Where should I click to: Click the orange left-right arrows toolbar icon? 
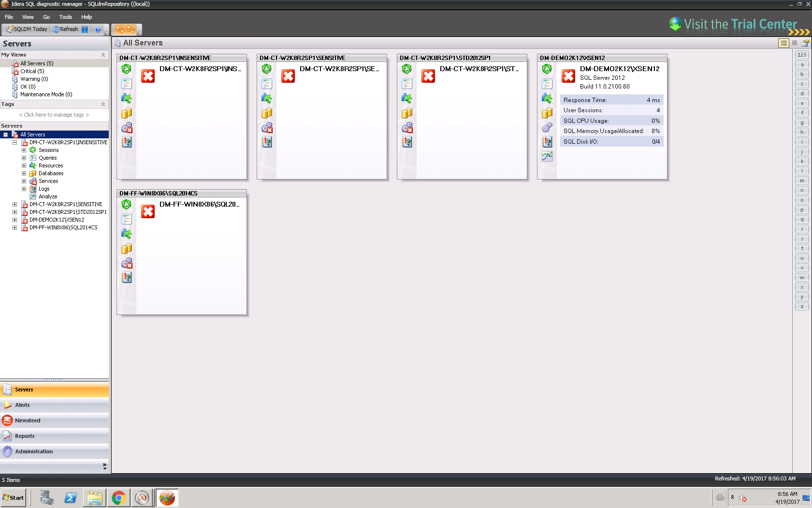(119, 30)
